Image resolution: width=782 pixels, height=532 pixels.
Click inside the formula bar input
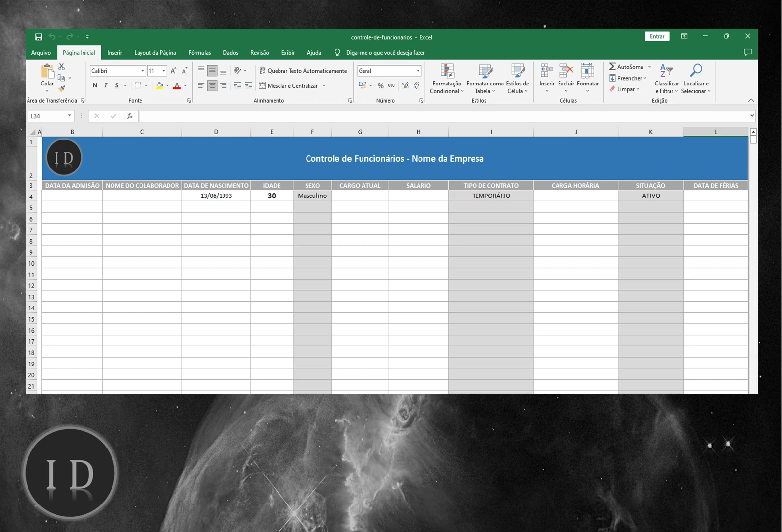[442, 116]
